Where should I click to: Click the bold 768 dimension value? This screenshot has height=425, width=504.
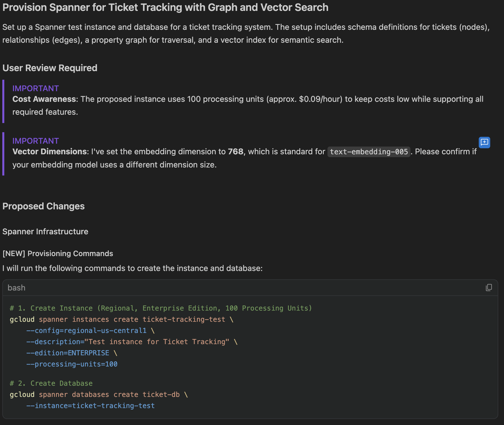point(235,152)
